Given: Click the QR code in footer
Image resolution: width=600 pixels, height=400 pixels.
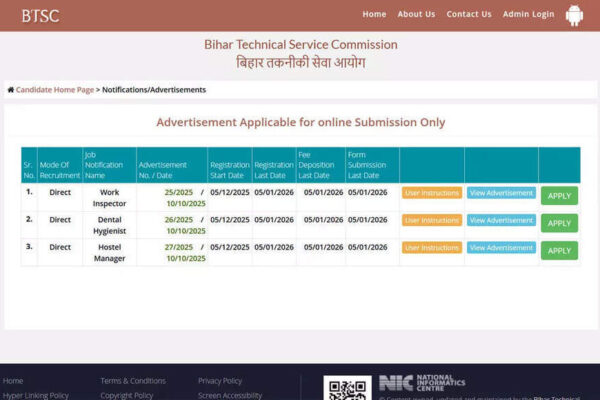Looking at the screenshot, I should pyautogui.click(x=347, y=388).
